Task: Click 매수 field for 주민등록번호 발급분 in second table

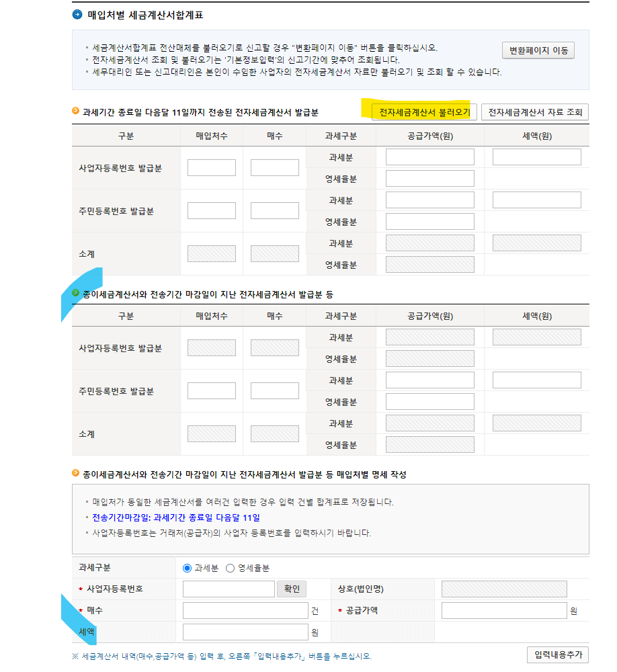Action: coord(274,390)
